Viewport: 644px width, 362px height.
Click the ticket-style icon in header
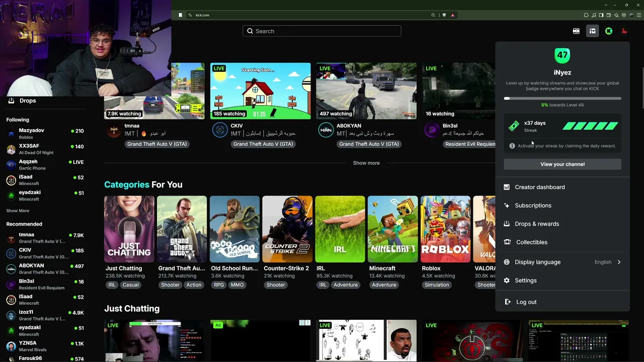(x=577, y=31)
